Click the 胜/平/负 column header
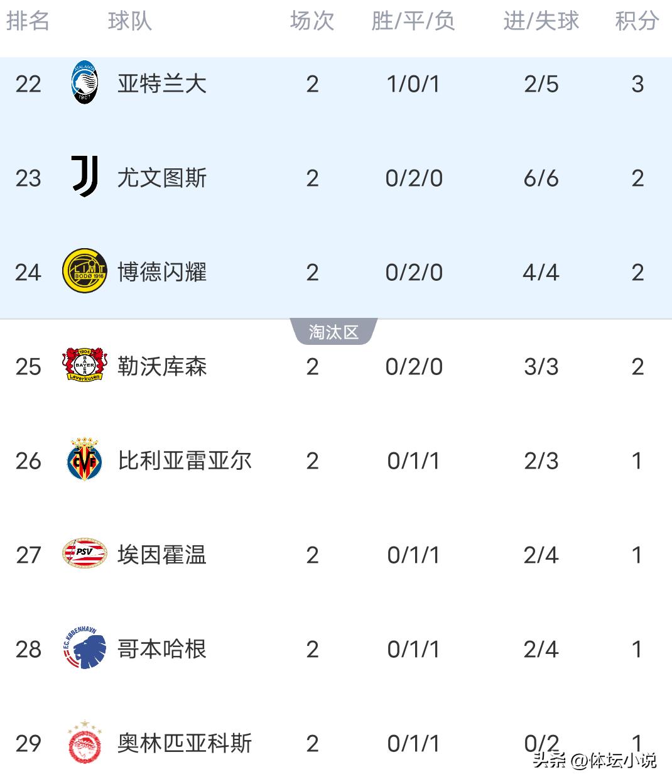Viewport: 672px width, 784px height. tap(413, 21)
